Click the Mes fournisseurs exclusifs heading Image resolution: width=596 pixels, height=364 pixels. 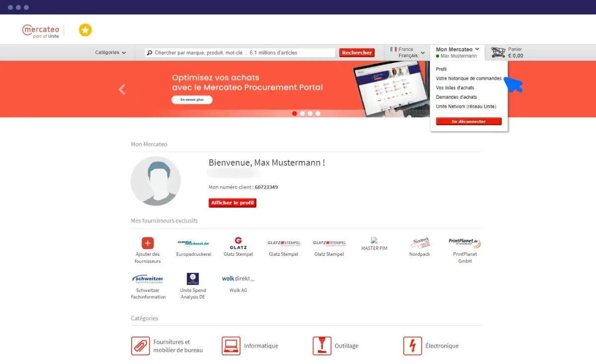164,220
